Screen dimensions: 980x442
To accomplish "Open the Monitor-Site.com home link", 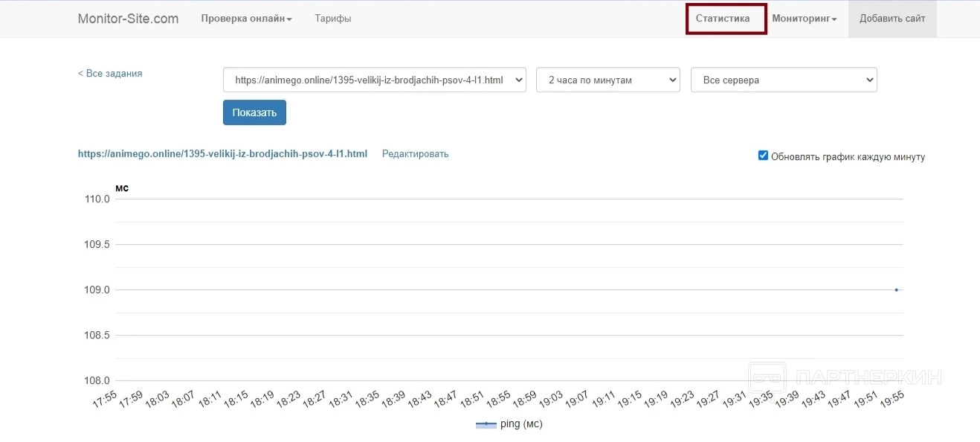I will 128,19.
